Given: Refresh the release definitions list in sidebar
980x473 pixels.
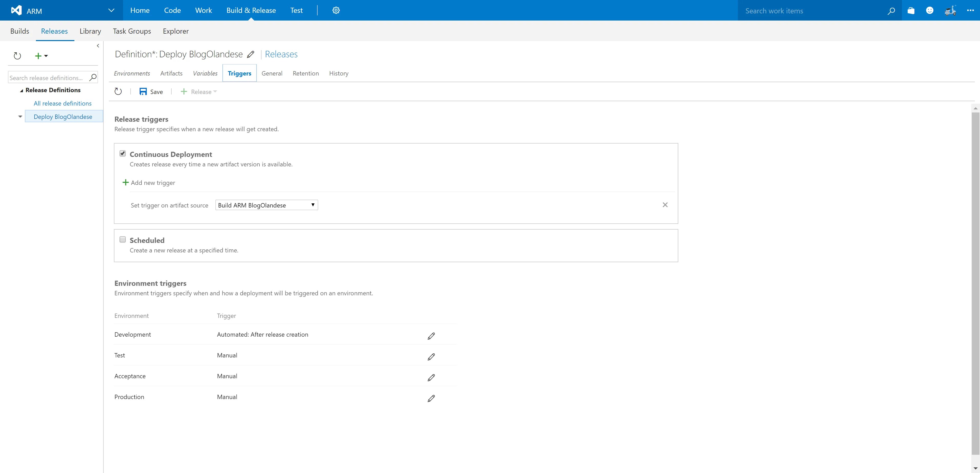Looking at the screenshot, I should pos(17,56).
